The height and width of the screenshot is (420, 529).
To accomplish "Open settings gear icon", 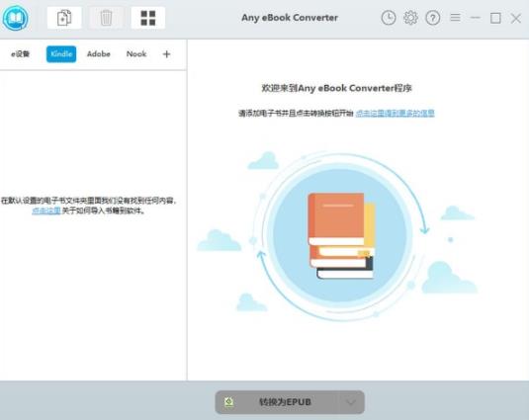I will tap(410, 18).
